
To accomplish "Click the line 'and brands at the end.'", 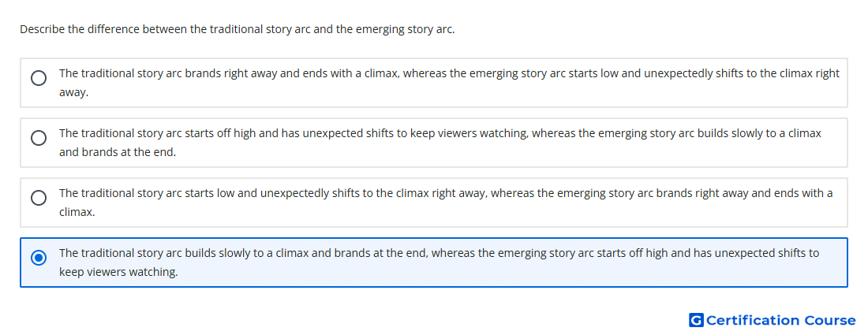I will tap(118, 152).
